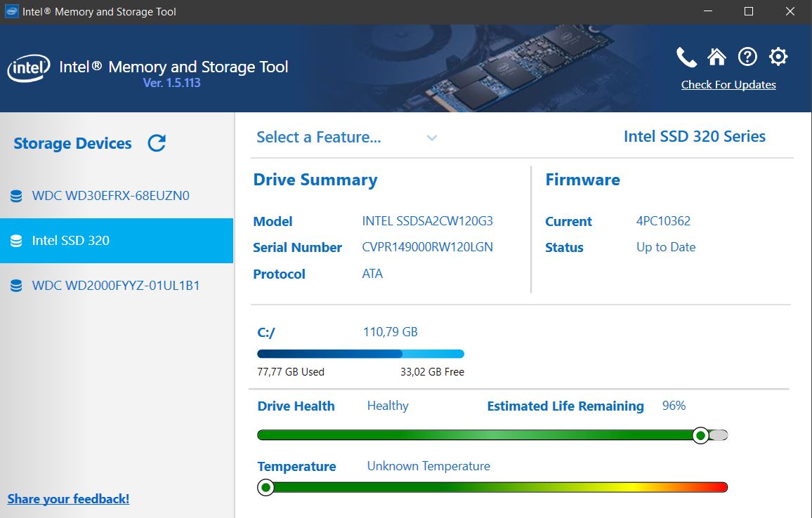Click the serial number CVPR149000RW120LGN
The width and height of the screenshot is (812, 518).
click(427, 247)
